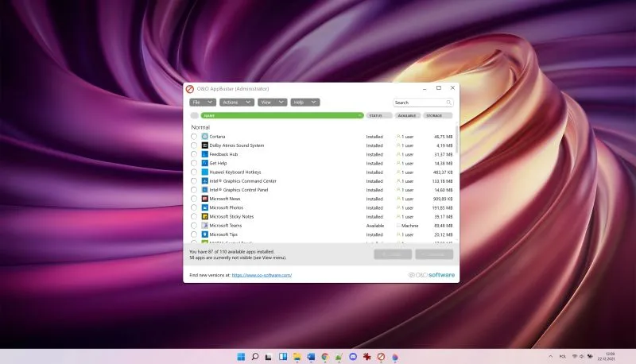Open the Windows Start menu
The image size is (636, 364).
pos(241,357)
